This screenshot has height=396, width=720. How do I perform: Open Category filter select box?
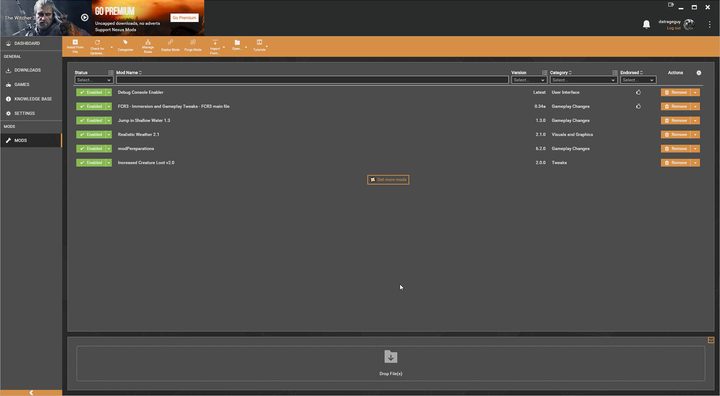pyautogui.click(x=583, y=80)
